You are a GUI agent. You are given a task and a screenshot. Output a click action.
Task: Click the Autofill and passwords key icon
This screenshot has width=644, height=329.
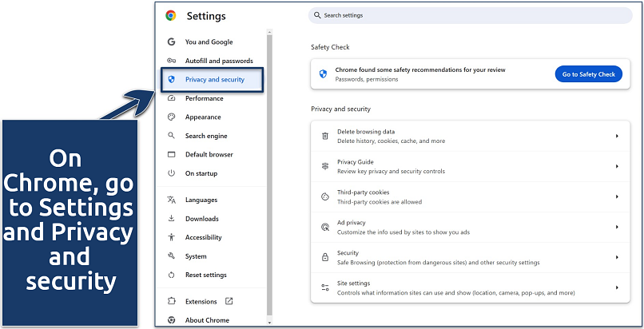[x=171, y=61]
